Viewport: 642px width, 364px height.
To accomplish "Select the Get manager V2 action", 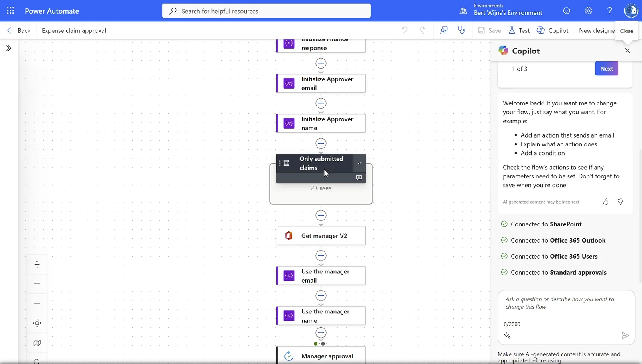I will (321, 236).
